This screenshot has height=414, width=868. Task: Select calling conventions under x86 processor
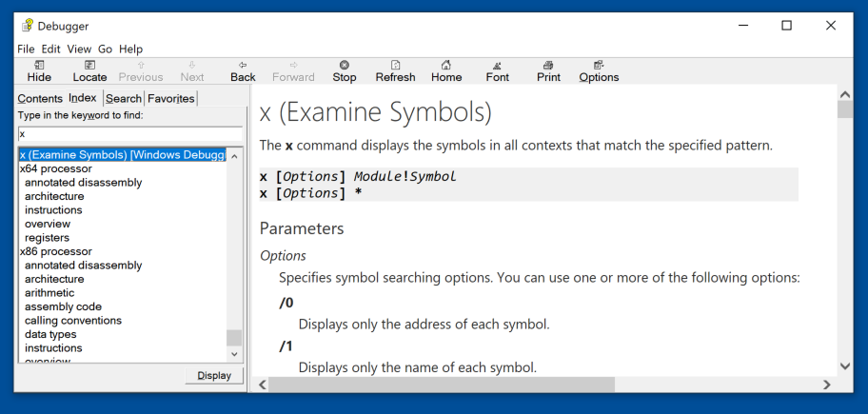click(73, 321)
